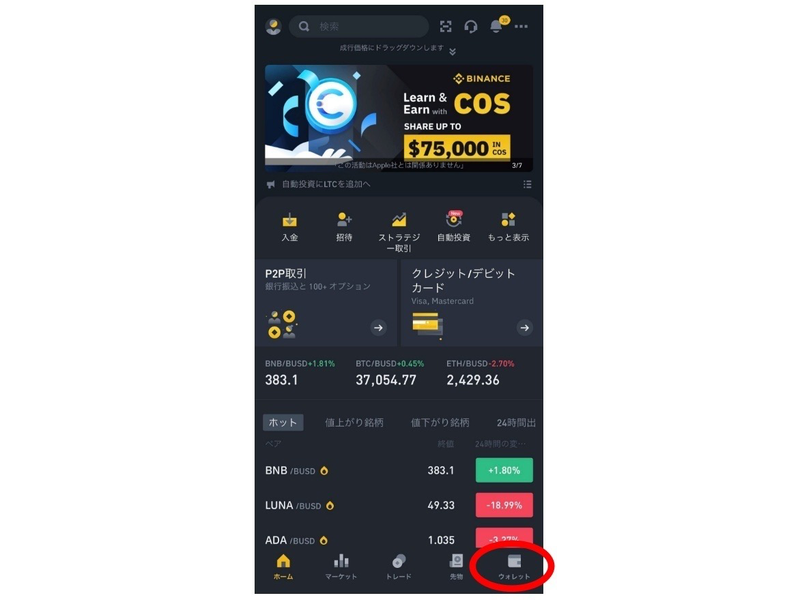
Task: Switch to 値下がり銘柄 tab
Action: tap(440, 422)
